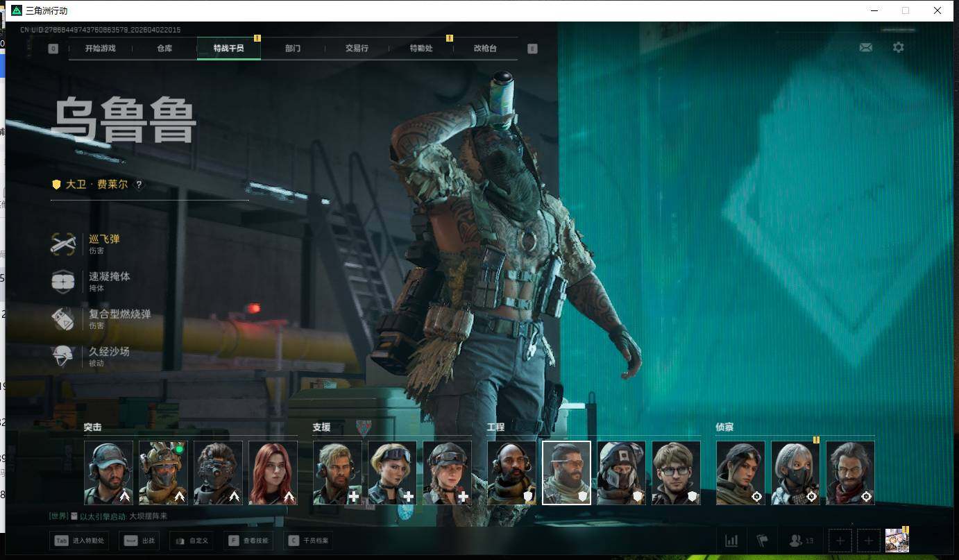Click the left empty squad slot plus
The width and height of the screenshot is (959, 560).
pos(840,541)
